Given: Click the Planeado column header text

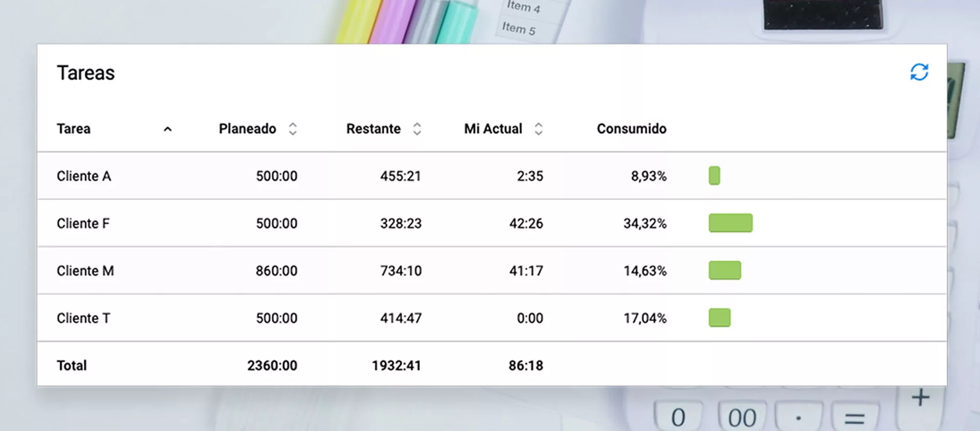Looking at the screenshot, I should 247,129.
